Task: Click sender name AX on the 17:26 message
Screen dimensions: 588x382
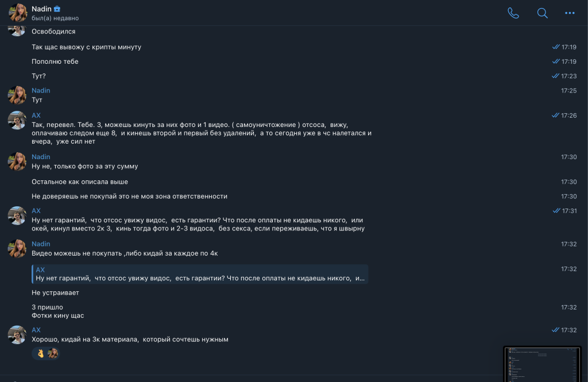Action: (x=36, y=115)
